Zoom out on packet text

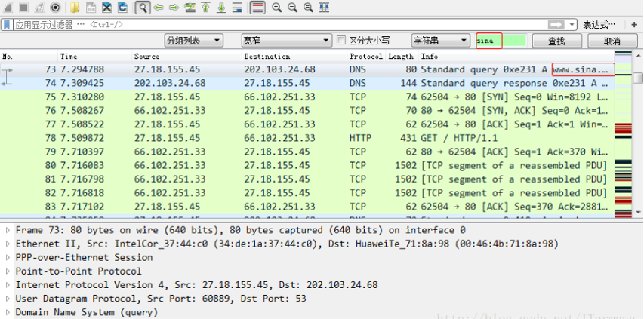292,8
